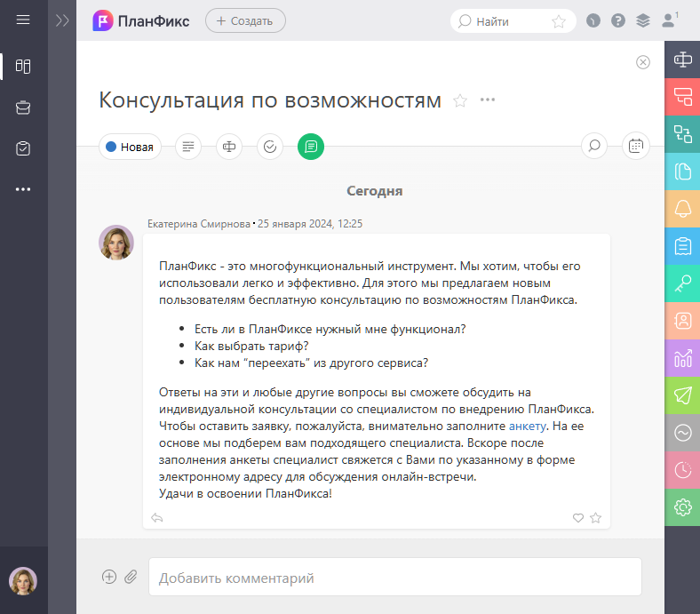Screen dimensions: 700x614
Task: Open the task calendar icon
Action: (636, 146)
